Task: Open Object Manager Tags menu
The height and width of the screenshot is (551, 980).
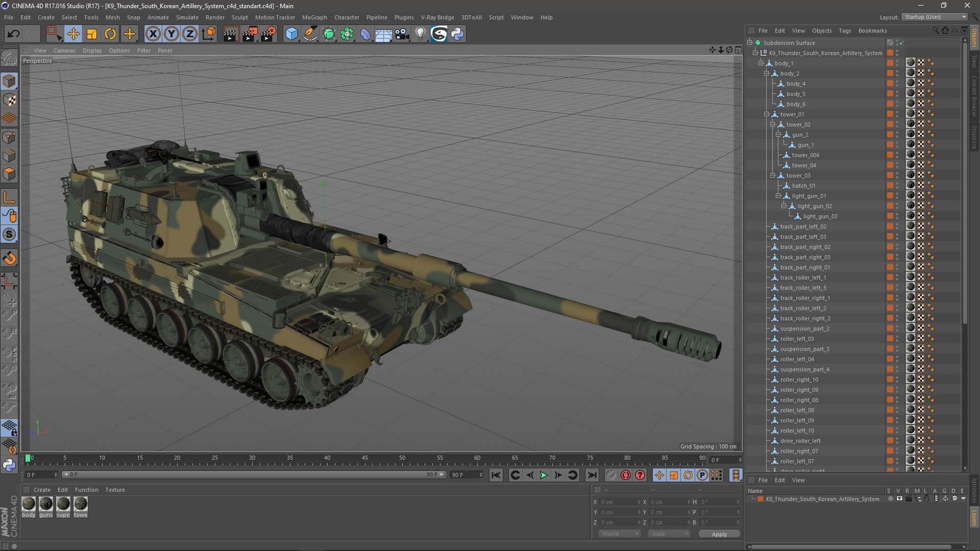Action: pos(845,31)
